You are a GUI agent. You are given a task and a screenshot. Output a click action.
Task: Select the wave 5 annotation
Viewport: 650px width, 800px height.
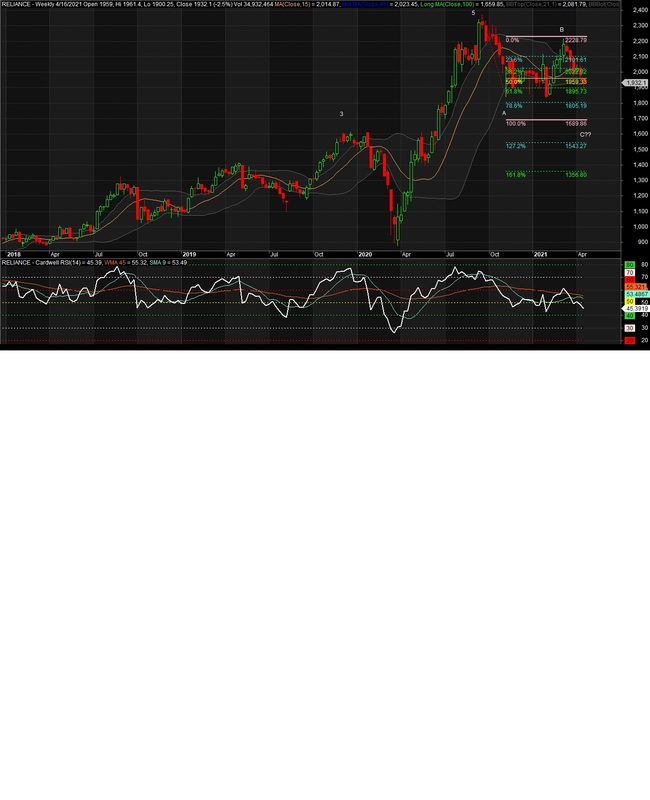tap(473, 13)
